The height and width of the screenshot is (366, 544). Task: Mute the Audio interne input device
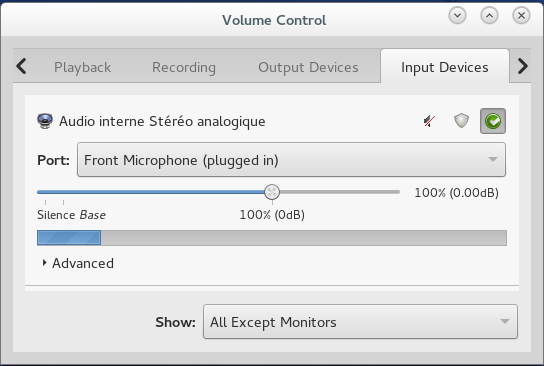pos(430,121)
